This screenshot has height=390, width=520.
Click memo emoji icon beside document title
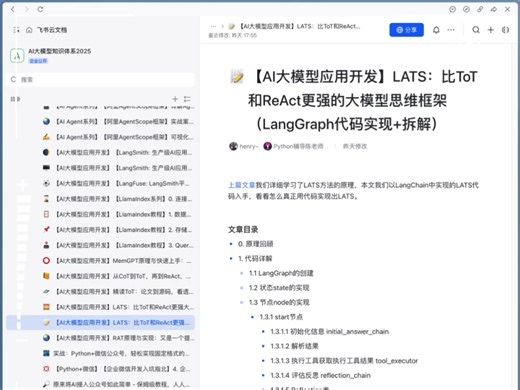[x=237, y=76]
